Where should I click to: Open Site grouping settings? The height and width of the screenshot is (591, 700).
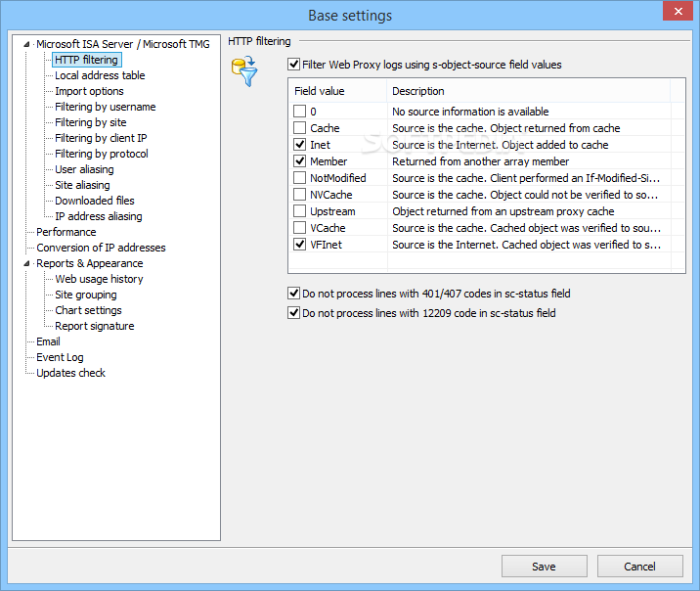(86, 295)
